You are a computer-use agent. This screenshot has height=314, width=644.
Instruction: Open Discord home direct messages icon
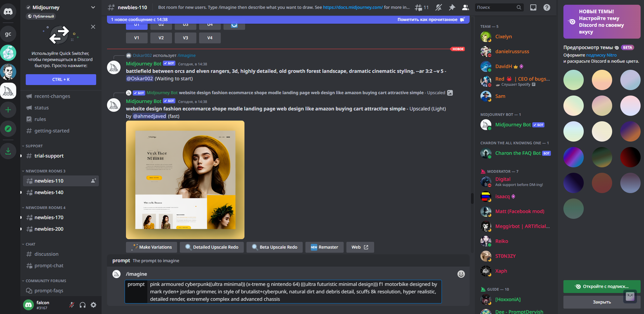click(8, 12)
